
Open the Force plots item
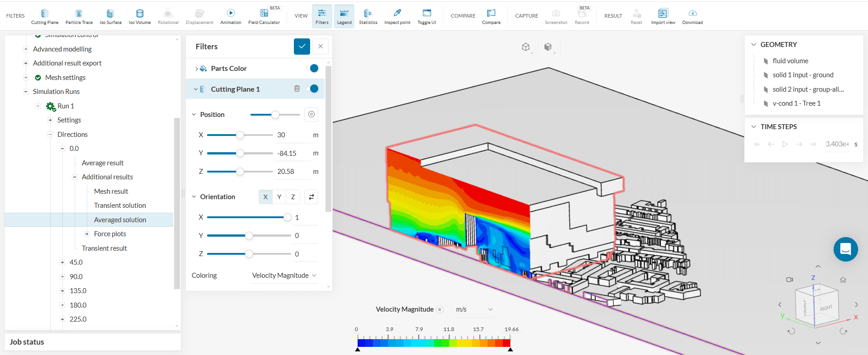point(110,234)
